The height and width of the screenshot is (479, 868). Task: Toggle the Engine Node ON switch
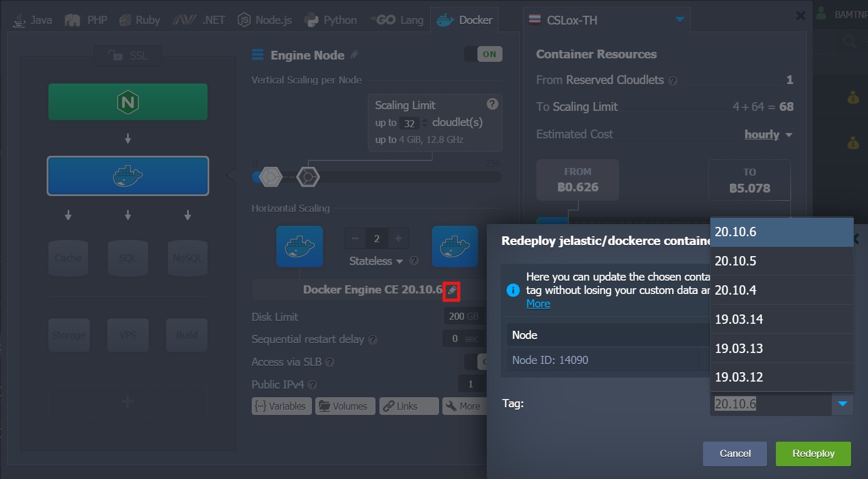(483, 54)
